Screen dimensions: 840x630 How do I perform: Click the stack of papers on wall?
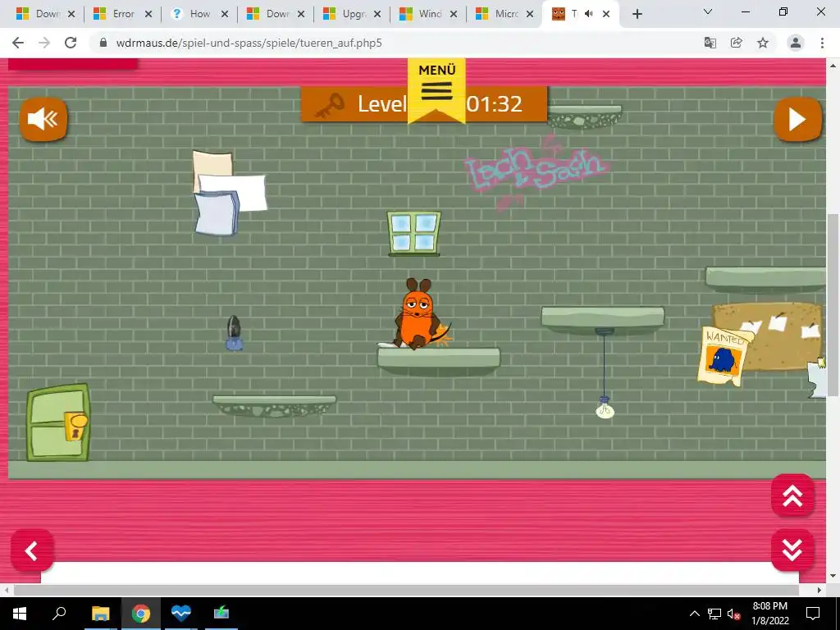(228, 193)
